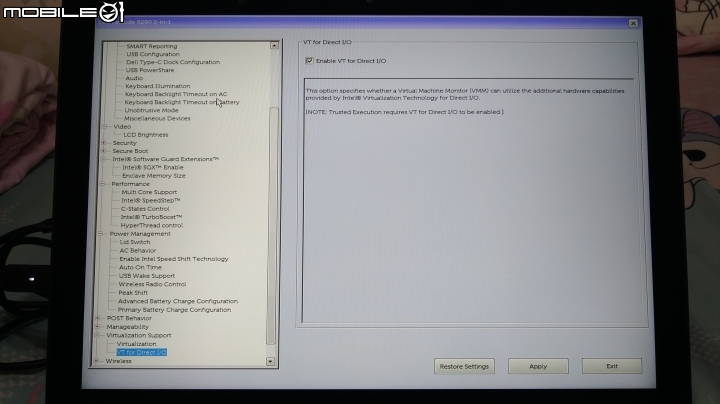Click the Apply button
Screen dimensions: 720x404
(x=538, y=366)
